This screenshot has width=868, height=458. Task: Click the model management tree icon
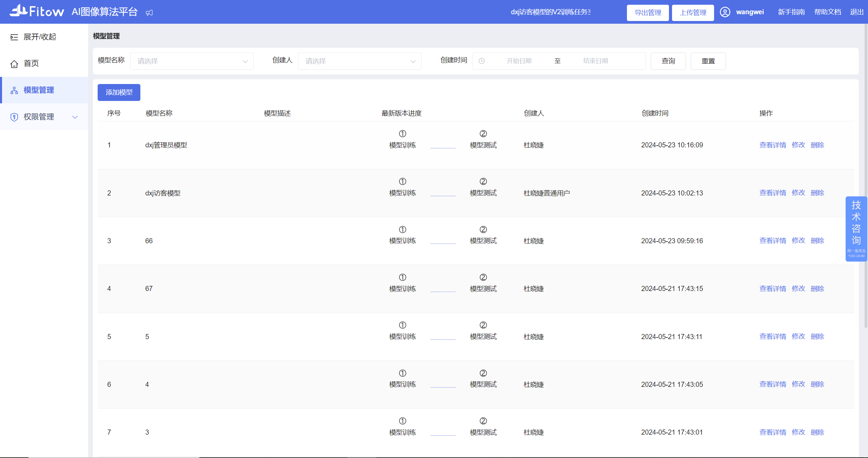[x=14, y=90]
